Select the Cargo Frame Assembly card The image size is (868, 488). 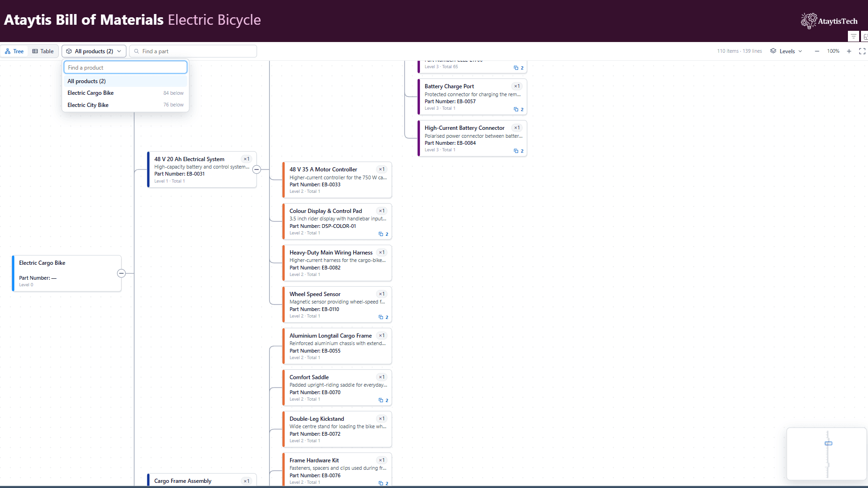pos(202,481)
